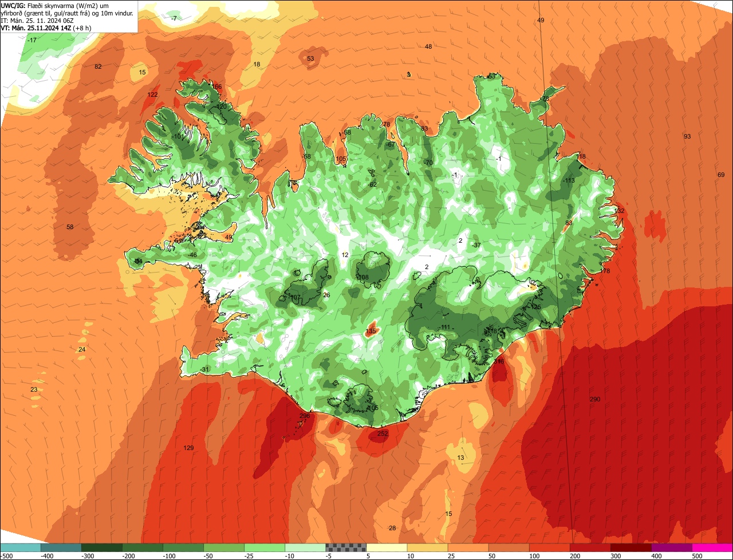Screen dimensions: 733x560
Task: Click the map value '-17' in the green patch
Action: [x=32, y=40]
